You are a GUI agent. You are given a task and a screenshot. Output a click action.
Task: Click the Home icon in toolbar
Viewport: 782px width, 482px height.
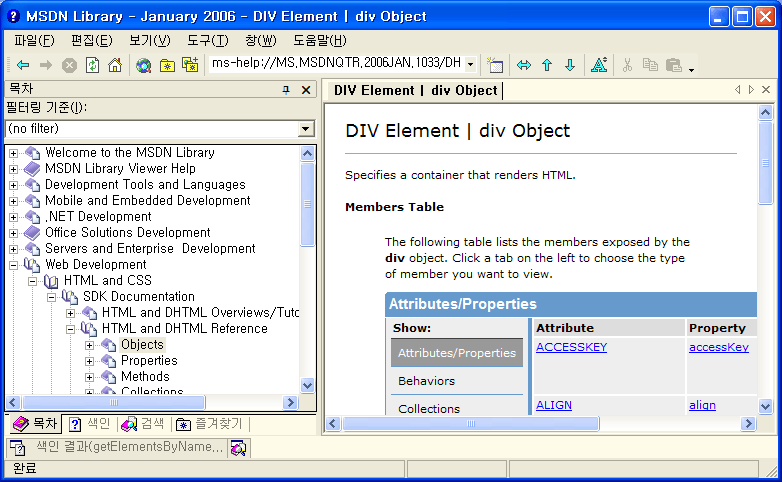click(115, 65)
